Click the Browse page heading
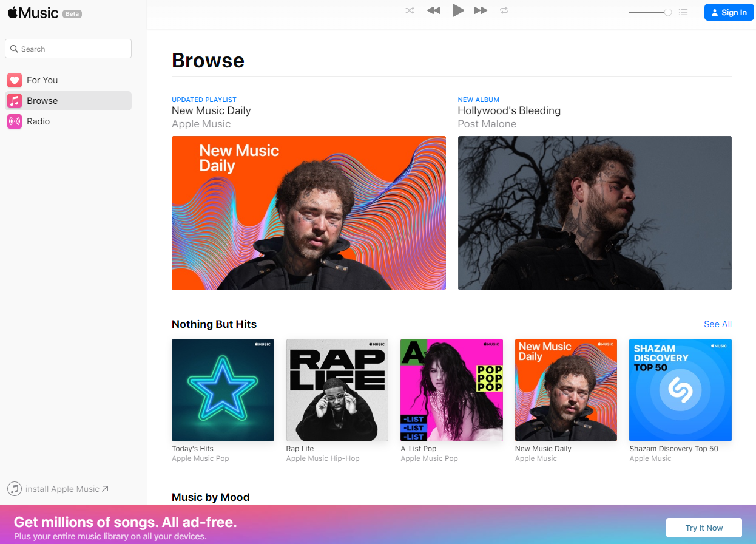Image resolution: width=756 pixels, height=544 pixels. click(208, 60)
